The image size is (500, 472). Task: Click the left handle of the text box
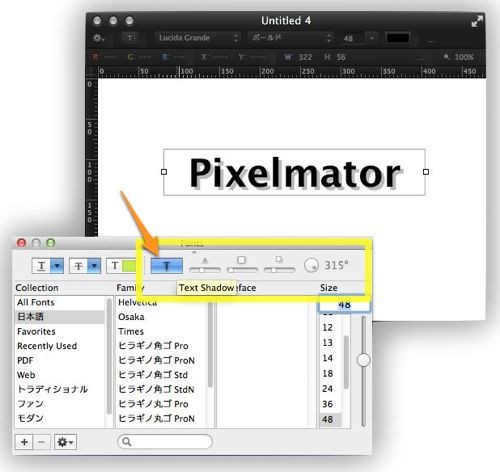[x=164, y=172]
